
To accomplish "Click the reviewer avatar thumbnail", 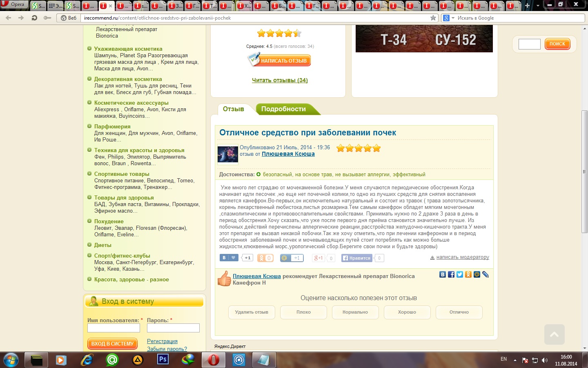I will click(228, 155).
